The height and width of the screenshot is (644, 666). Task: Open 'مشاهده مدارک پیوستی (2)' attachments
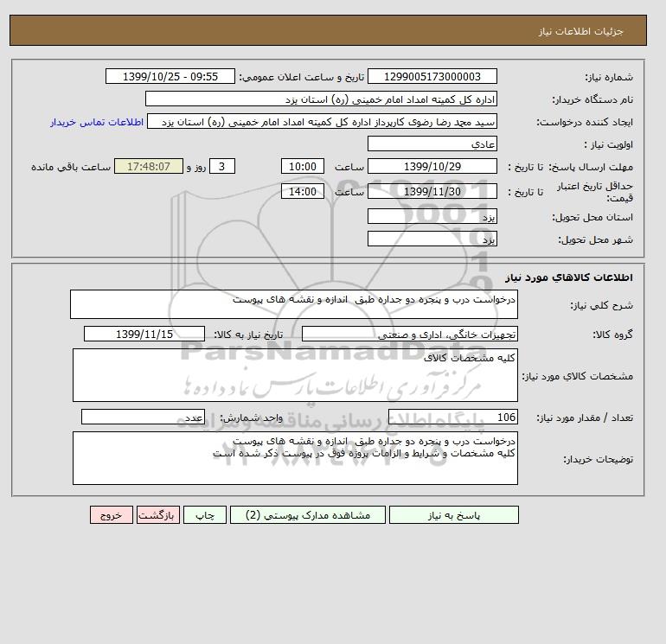[308, 514]
